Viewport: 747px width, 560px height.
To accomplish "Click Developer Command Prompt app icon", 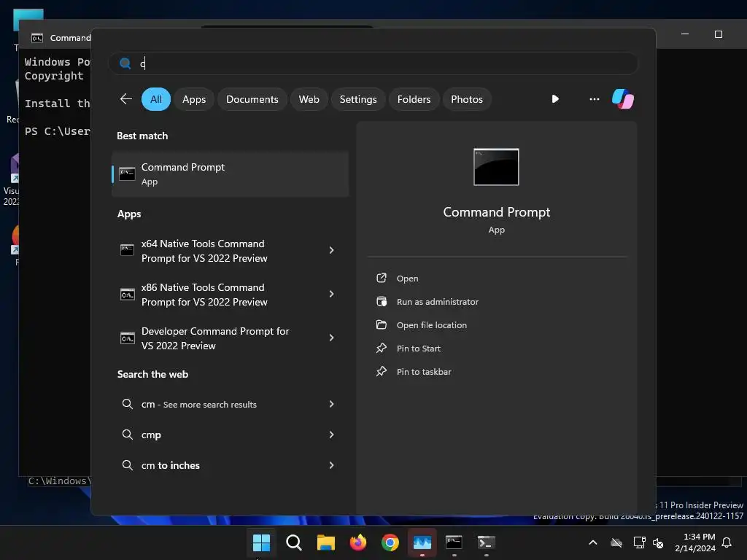I will click(127, 338).
